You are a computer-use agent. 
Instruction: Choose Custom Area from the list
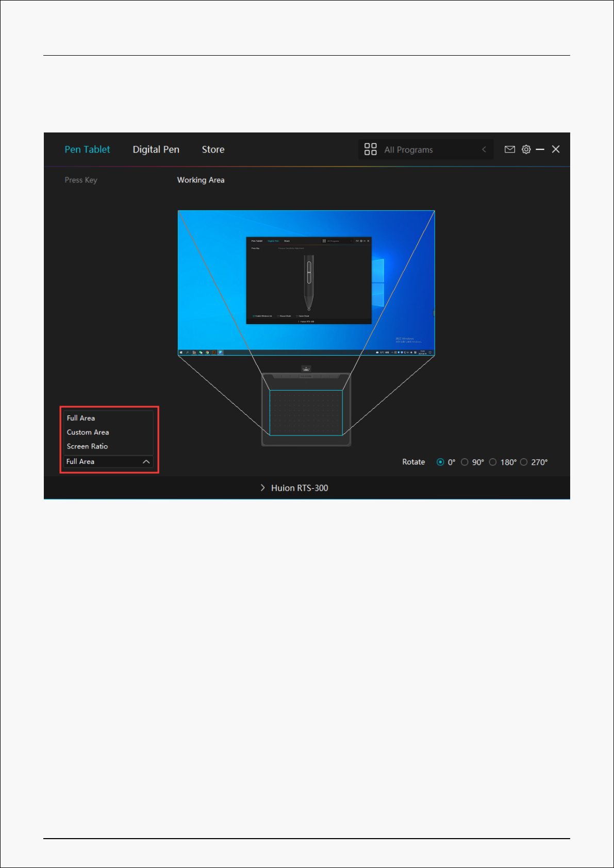tap(88, 432)
